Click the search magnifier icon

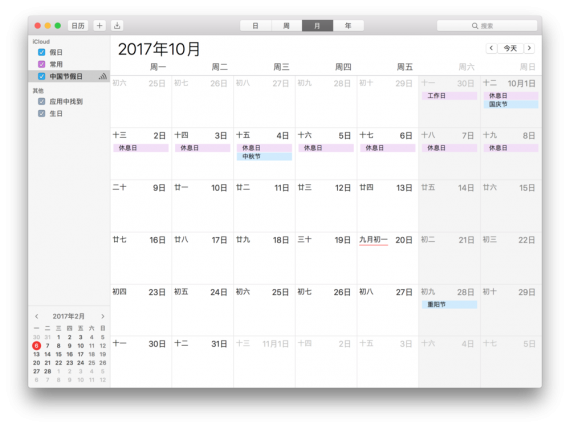point(475,26)
